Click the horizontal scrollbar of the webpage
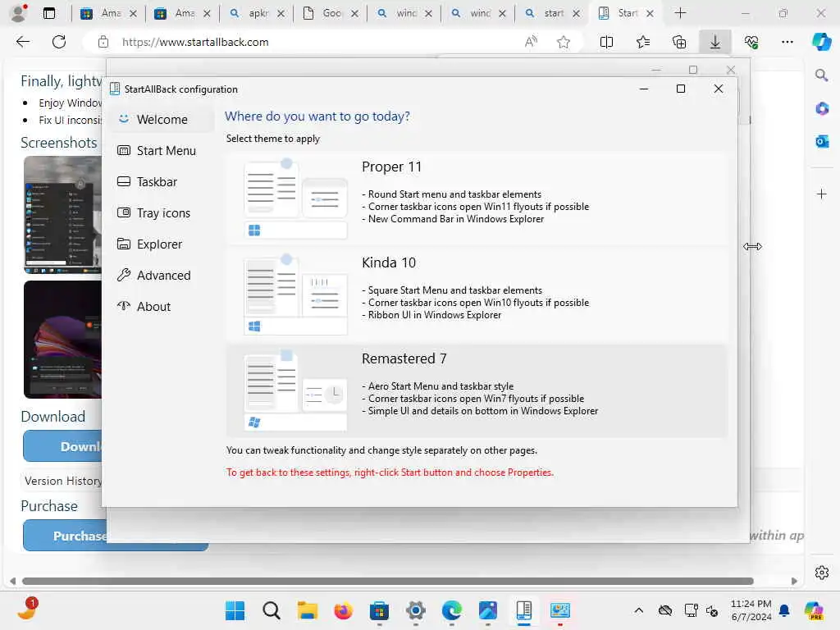Image resolution: width=840 pixels, height=630 pixels. point(387,582)
